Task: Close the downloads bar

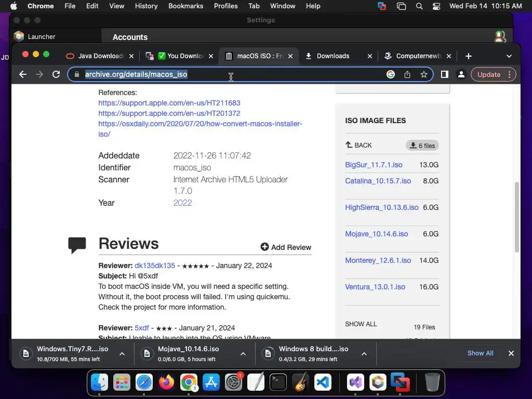Action: pos(511,353)
